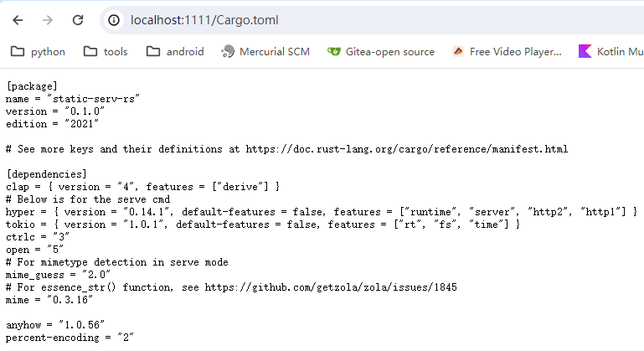Expand the tools bookmarks folder
This screenshot has width=644, height=351.
tap(106, 52)
